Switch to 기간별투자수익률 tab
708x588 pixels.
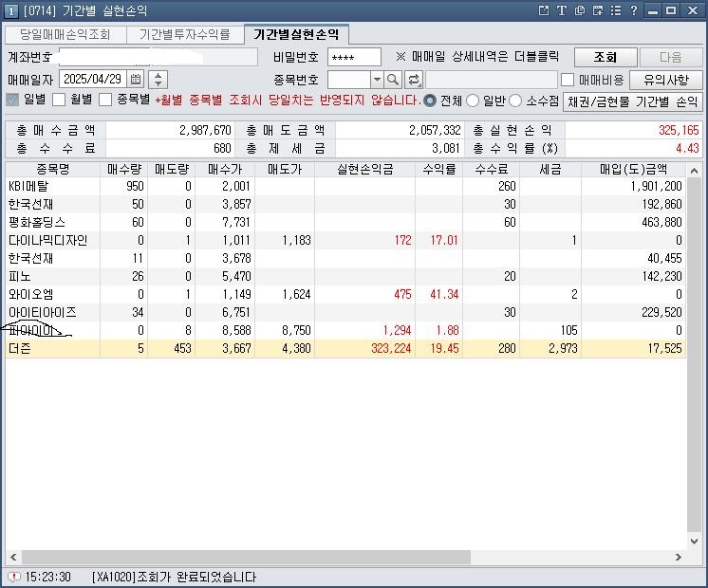[185, 35]
